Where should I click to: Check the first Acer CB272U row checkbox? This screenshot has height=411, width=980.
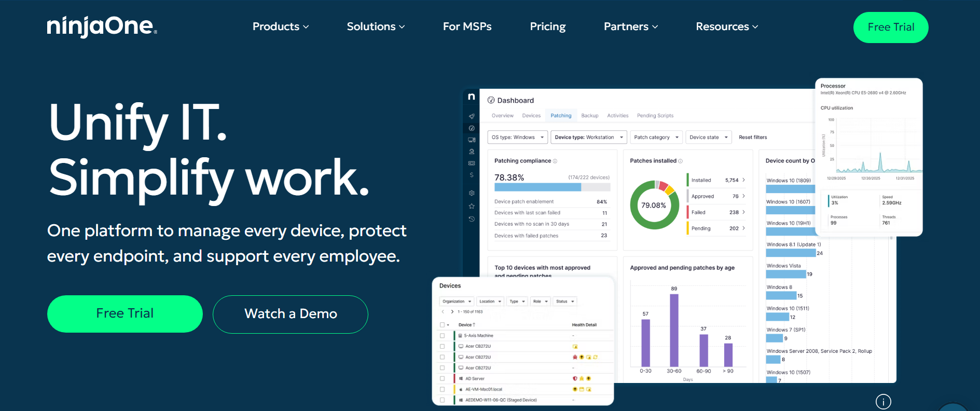click(443, 346)
